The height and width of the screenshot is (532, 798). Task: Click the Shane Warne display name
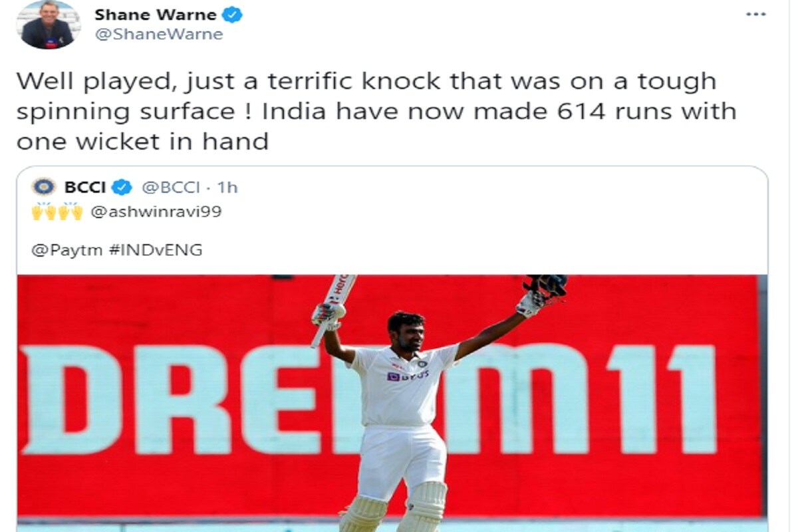tap(156, 15)
